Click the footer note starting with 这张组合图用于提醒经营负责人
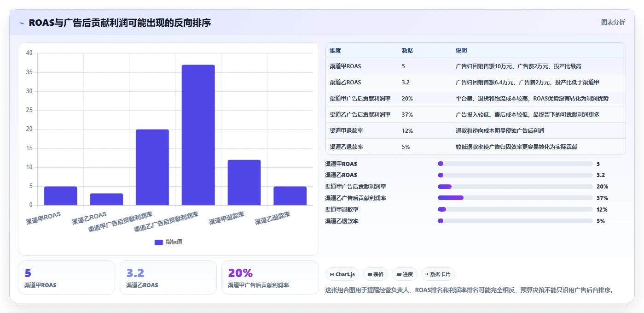 point(470,290)
